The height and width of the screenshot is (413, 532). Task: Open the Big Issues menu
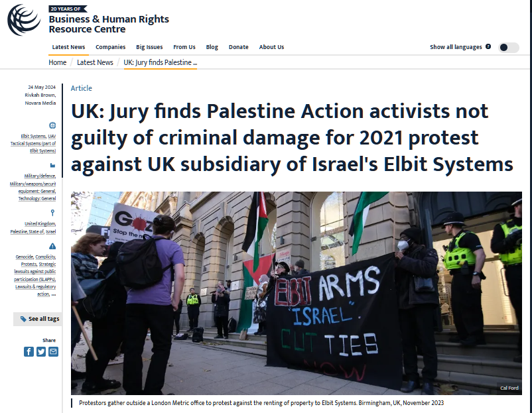149,47
